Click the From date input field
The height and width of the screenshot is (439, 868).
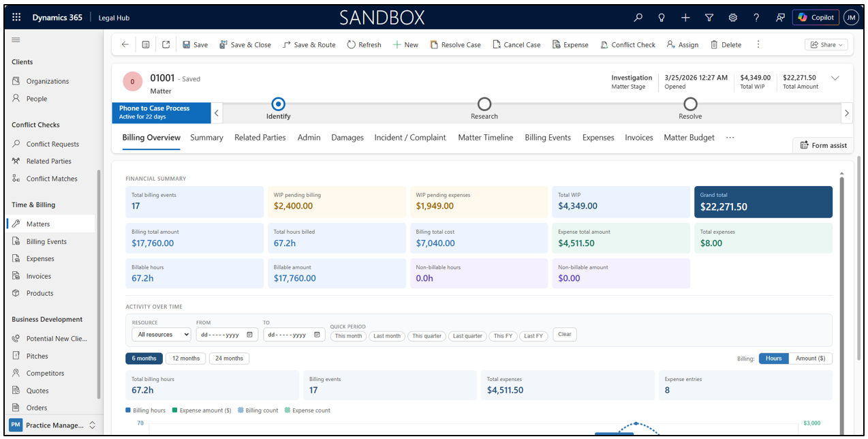(227, 335)
